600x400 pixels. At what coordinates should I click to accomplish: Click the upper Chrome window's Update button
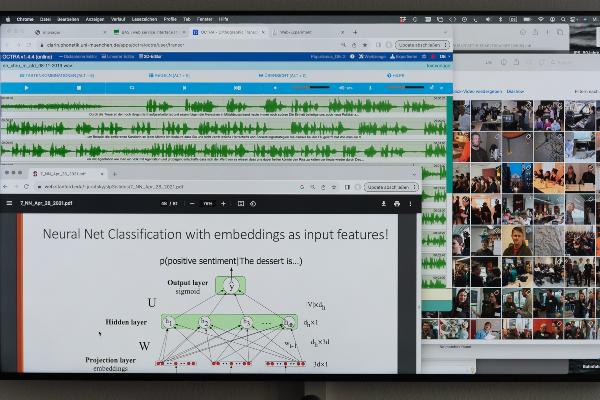tap(422, 45)
